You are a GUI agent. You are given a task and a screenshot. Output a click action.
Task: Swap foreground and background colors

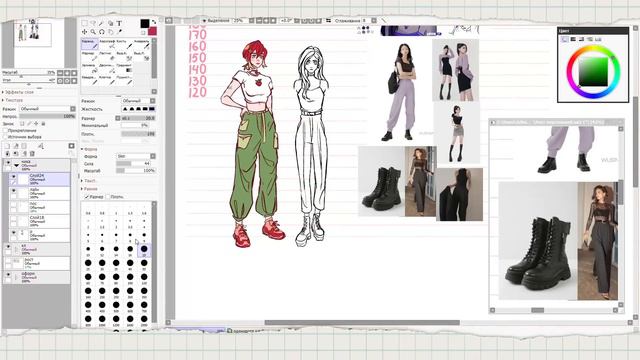(x=154, y=22)
